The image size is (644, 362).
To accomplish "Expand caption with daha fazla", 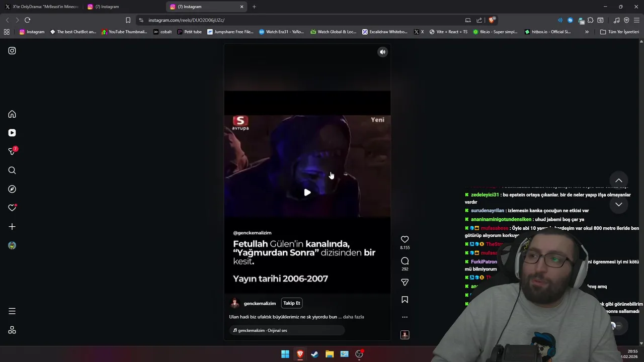I will pyautogui.click(x=353, y=317).
